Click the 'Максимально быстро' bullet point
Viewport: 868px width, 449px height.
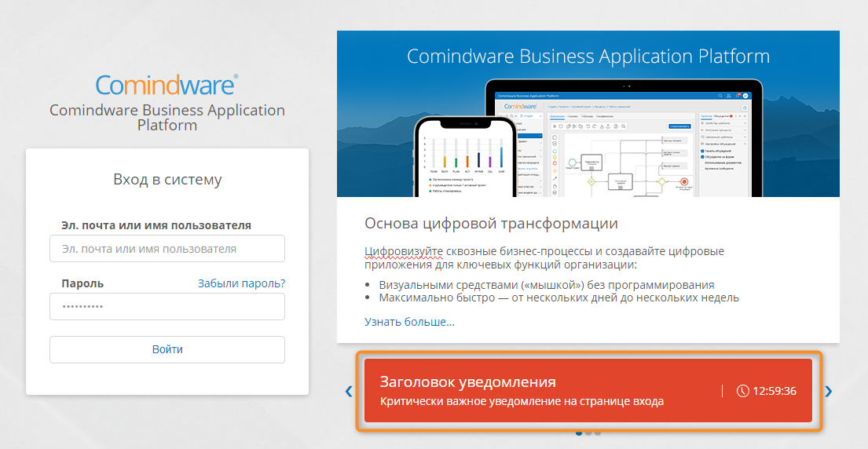(x=559, y=298)
